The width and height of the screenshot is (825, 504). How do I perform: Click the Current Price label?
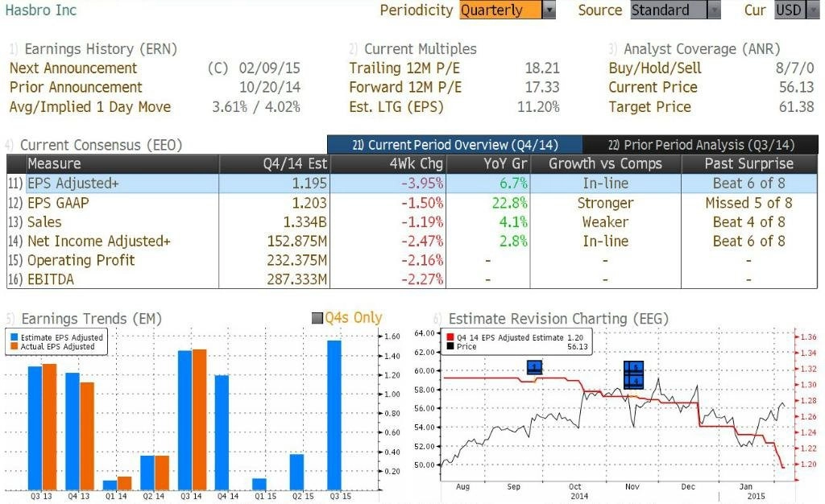(653, 87)
